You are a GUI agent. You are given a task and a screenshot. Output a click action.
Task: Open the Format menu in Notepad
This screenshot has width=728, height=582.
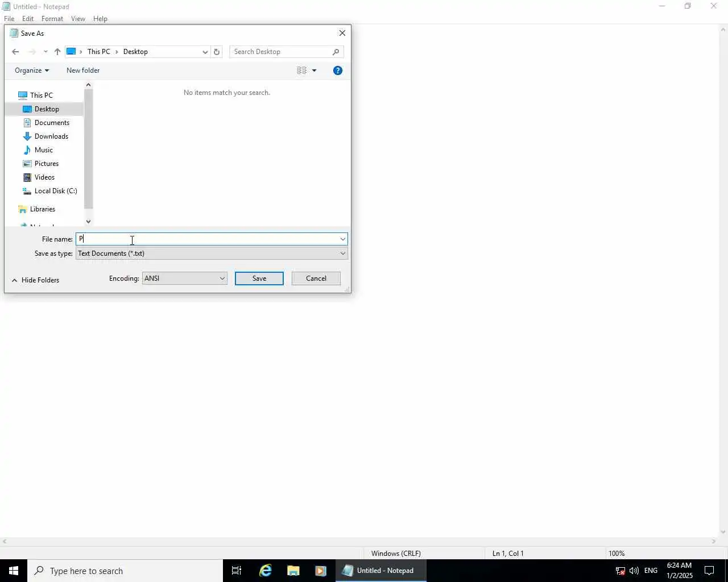pyautogui.click(x=52, y=19)
